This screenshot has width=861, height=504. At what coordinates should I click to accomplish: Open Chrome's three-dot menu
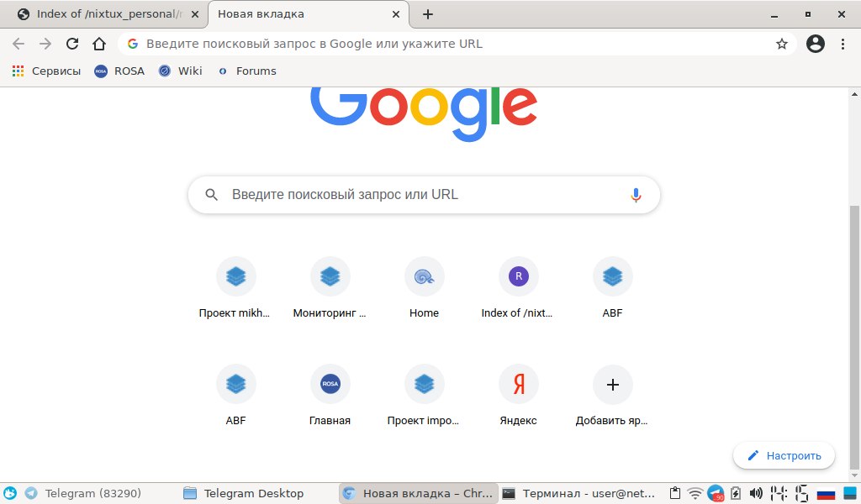[x=843, y=44]
